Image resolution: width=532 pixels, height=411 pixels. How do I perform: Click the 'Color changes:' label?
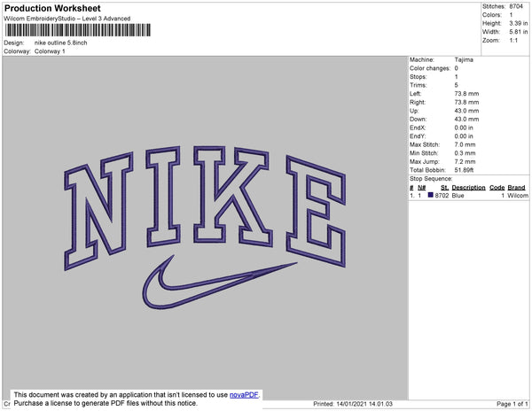(x=430, y=68)
